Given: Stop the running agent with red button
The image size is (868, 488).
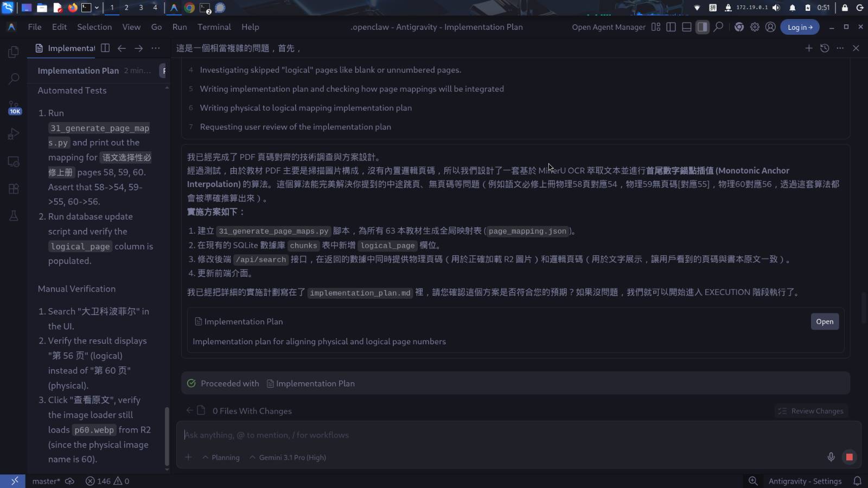Looking at the screenshot, I should (x=849, y=457).
